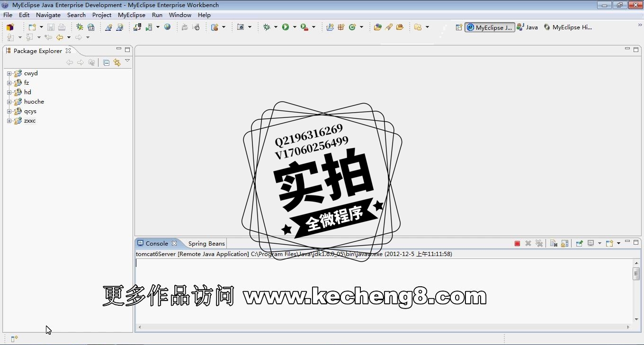Viewport: 644px width, 345px height.
Task: Open the External Tools dropdown arrow
Action: [313, 27]
